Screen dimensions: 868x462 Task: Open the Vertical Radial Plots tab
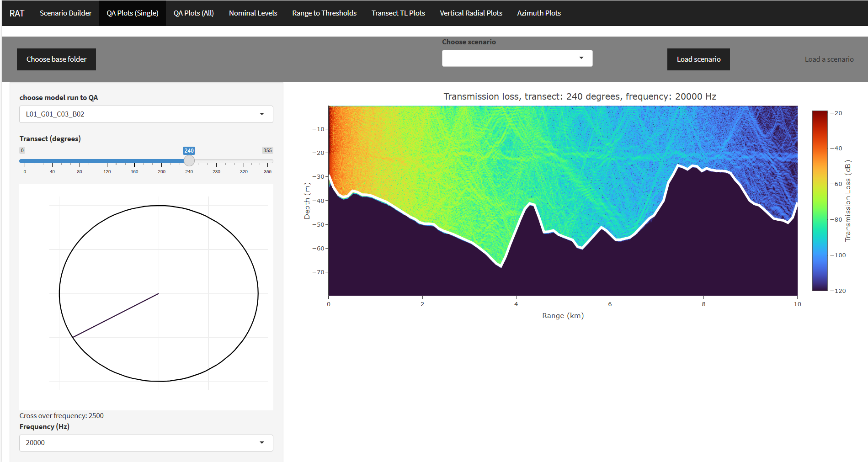[x=471, y=13]
